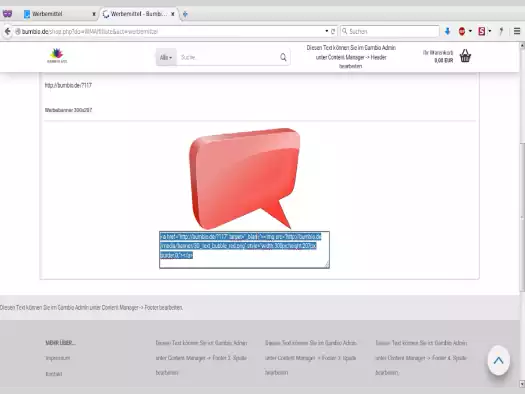Click the browser Suchen search field
The image size is (525, 394).
[x=390, y=31]
